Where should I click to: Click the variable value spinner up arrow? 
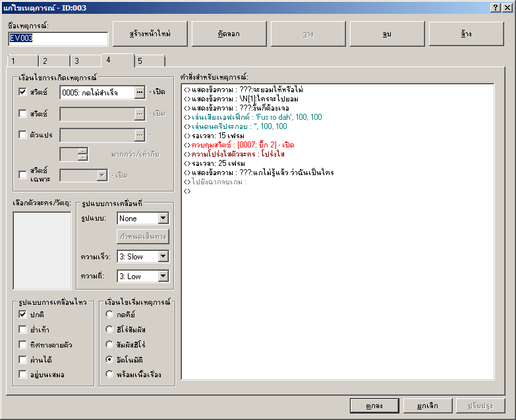coord(83,151)
